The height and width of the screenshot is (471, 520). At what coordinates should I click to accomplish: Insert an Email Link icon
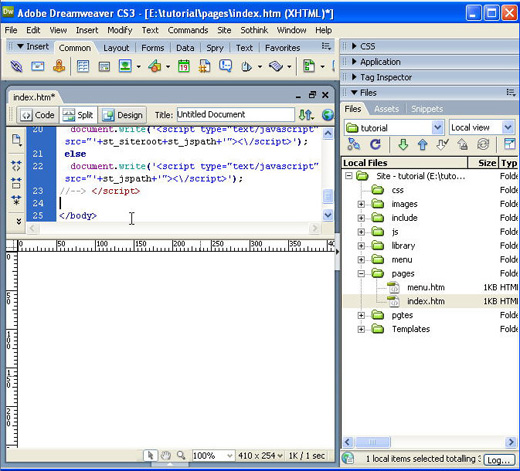(x=38, y=66)
